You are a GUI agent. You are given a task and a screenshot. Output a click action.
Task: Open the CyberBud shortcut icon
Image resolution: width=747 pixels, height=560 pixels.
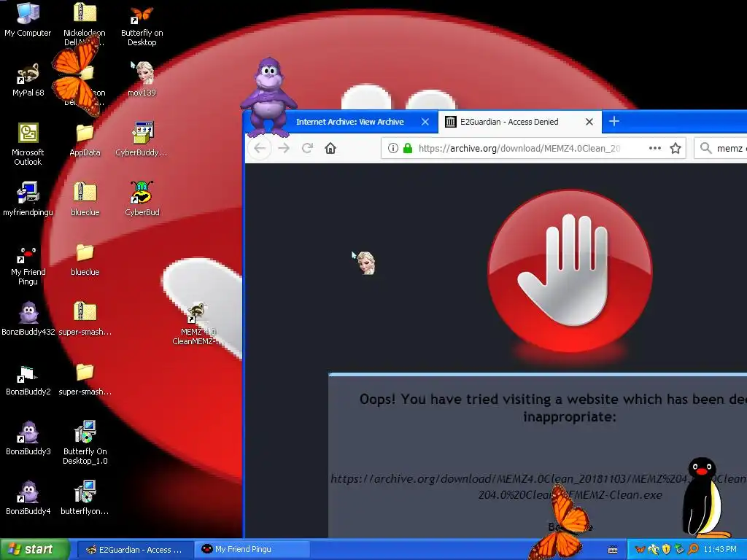(x=142, y=199)
